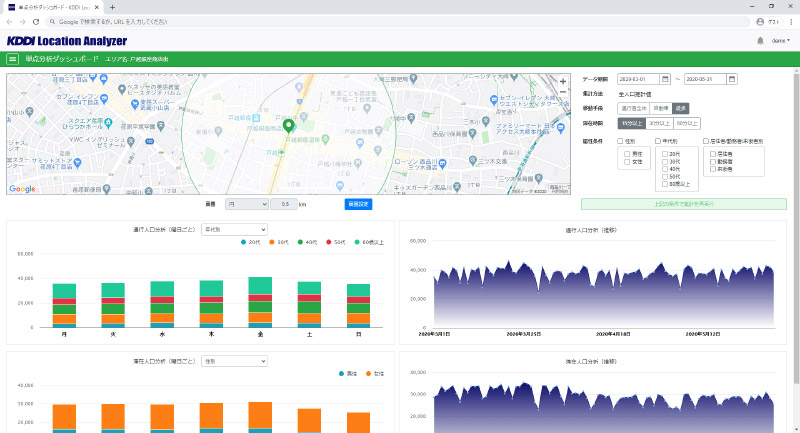Screen dimensions: 800x433
Task: Check the 女性 checkbox
Action: [628, 162]
